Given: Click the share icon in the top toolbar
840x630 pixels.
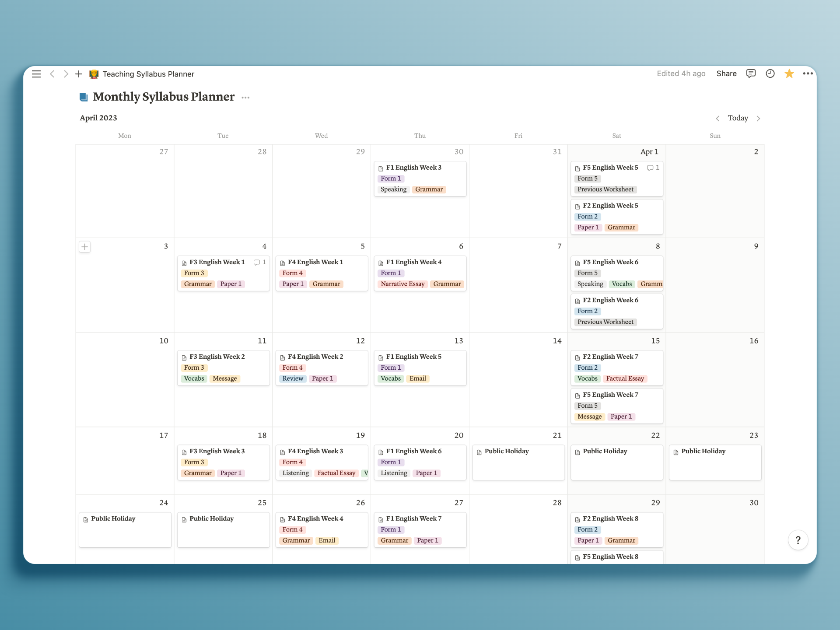Looking at the screenshot, I should pyautogui.click(x=726, y=73).
